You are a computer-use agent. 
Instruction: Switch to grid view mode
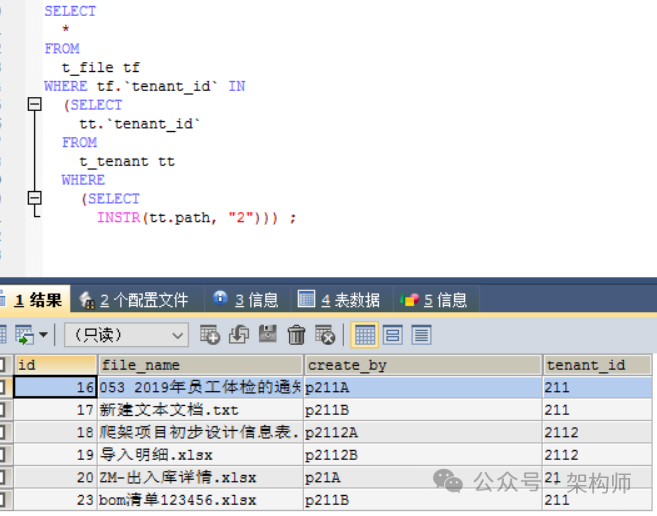click(x=365, y=335)
